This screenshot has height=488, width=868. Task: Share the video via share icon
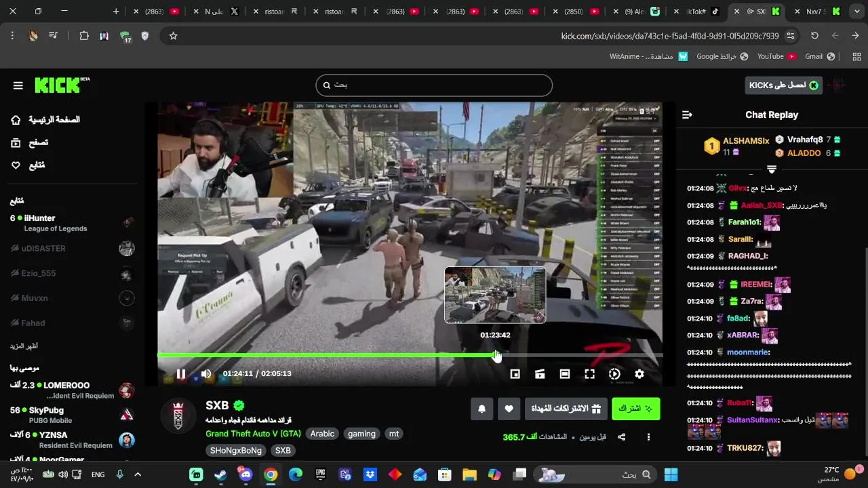[x=621, y=437]
